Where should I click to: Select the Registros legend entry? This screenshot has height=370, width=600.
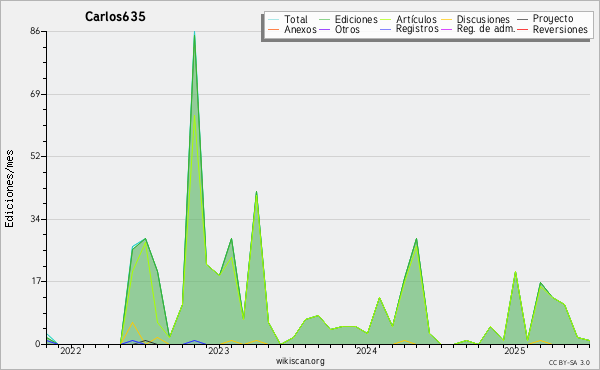417,29
